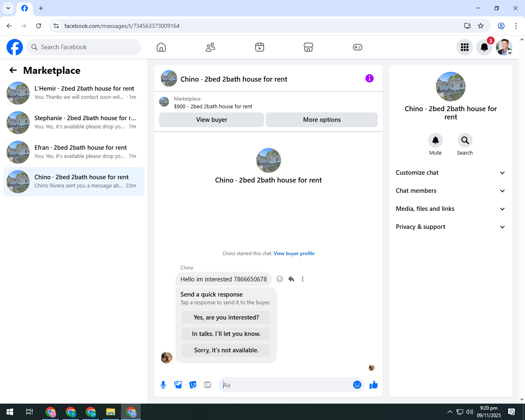
Task: Send quick response 'In talks. I'll let you know.'
Action: [226, 334]
